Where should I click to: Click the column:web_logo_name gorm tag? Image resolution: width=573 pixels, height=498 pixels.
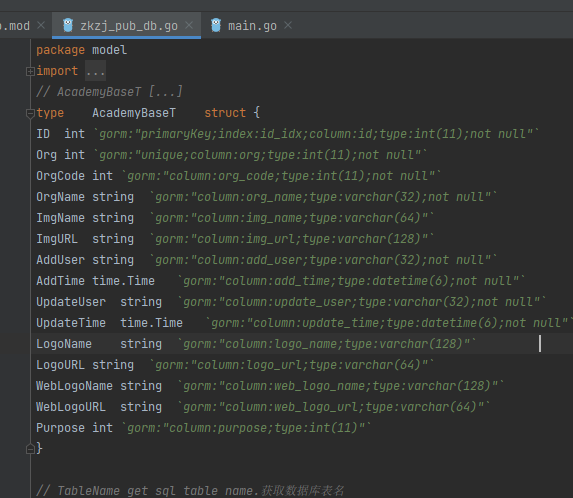pyautogui.click(x=341, y=386)
